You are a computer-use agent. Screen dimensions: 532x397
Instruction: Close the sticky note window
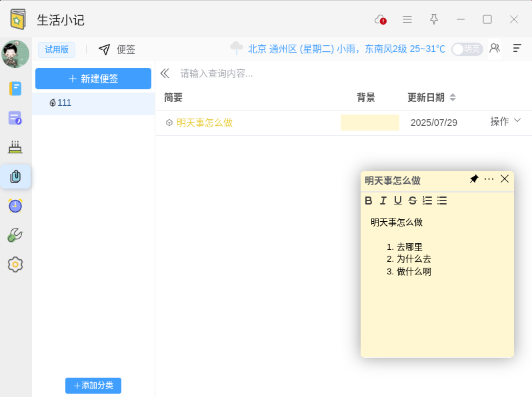(x=505, y=179)
